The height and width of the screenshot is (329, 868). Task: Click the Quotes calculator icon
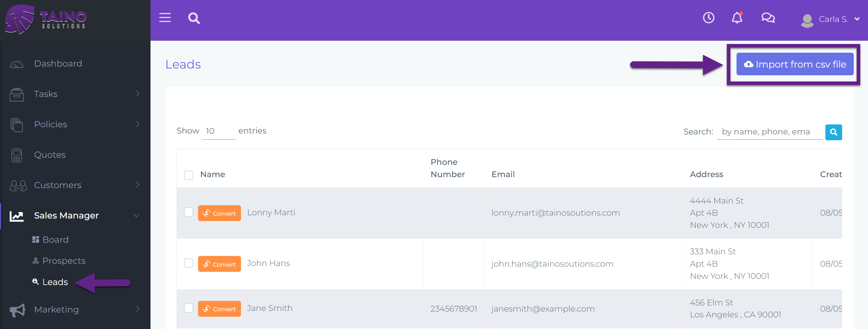pos(16,155)
